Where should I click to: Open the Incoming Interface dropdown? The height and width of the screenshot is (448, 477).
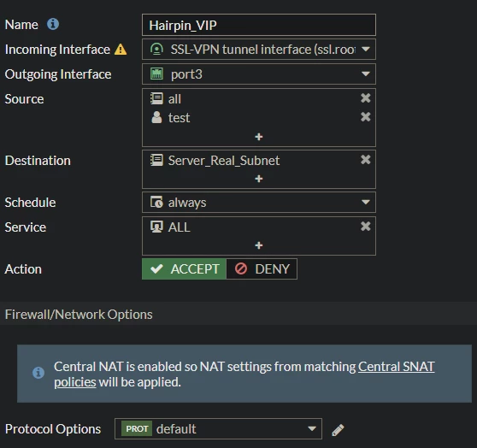click(x=259, y=50)
